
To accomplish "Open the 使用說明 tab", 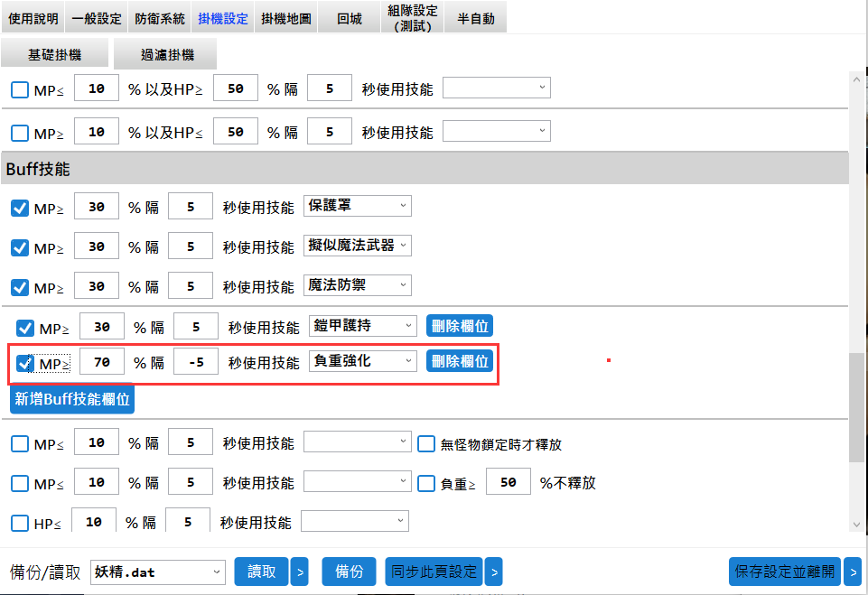I will coord(33,19).
